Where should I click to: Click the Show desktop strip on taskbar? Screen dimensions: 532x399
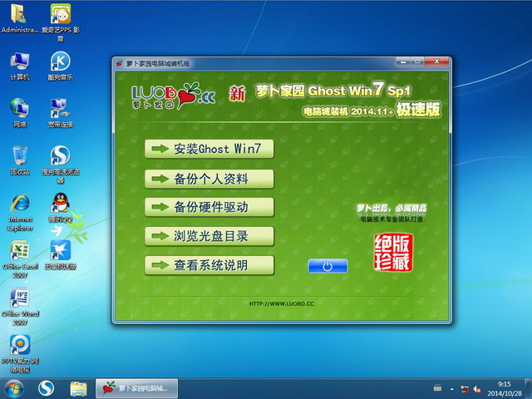coord(529,389)
